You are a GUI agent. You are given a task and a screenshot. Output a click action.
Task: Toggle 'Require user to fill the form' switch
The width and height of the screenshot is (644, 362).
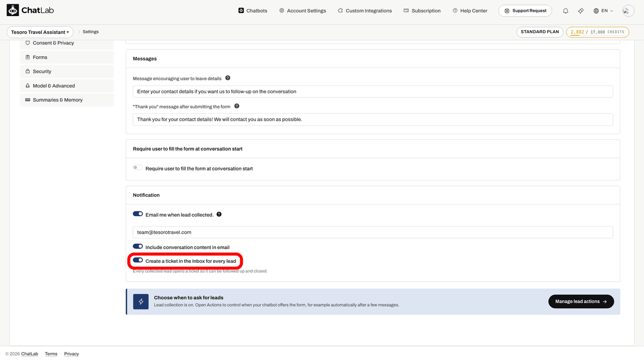click(x=138, y=168)
